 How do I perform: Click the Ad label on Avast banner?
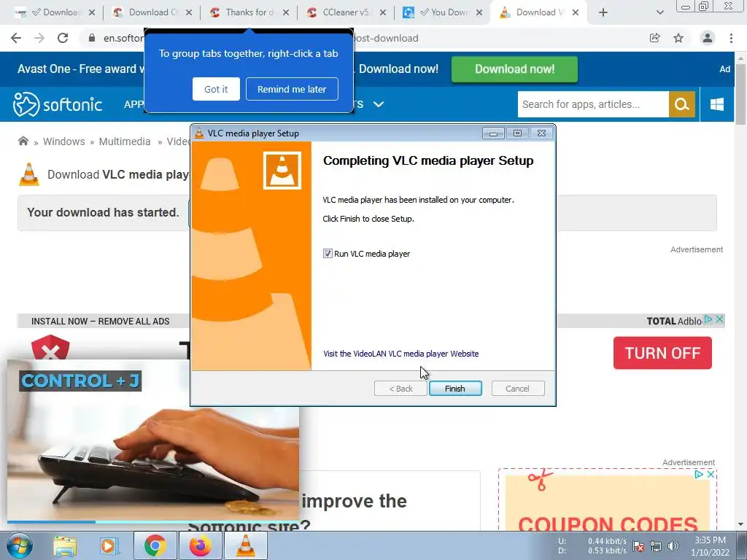pyautogui.click(x=724, y=69)
